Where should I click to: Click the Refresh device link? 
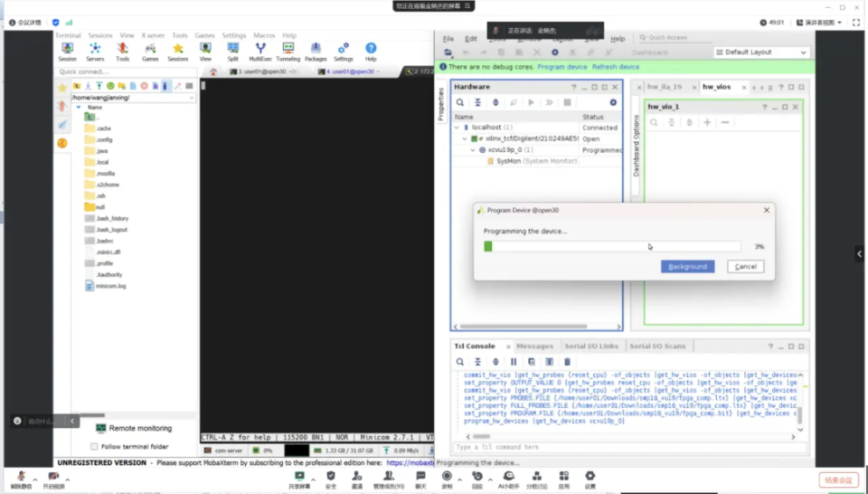[616, 67]
